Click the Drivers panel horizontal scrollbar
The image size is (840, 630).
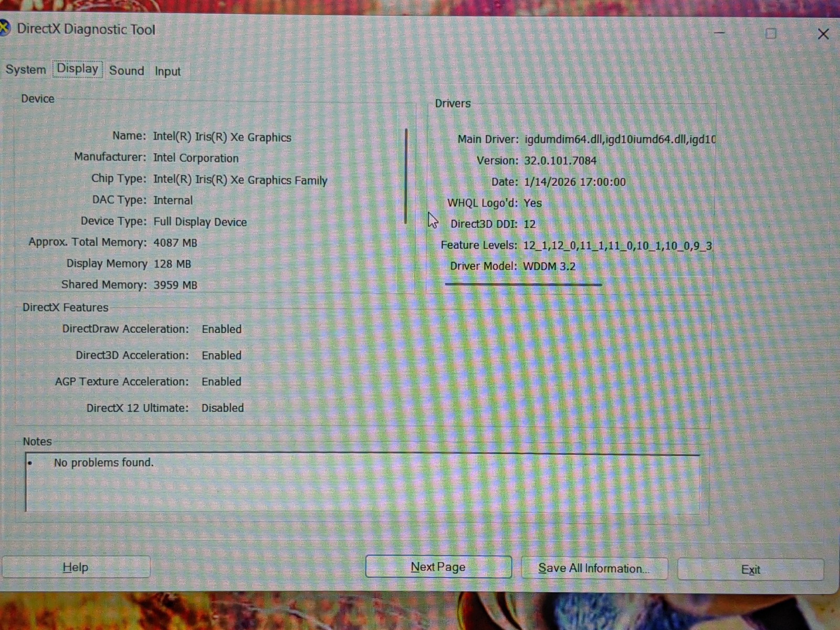pos(523,285)
